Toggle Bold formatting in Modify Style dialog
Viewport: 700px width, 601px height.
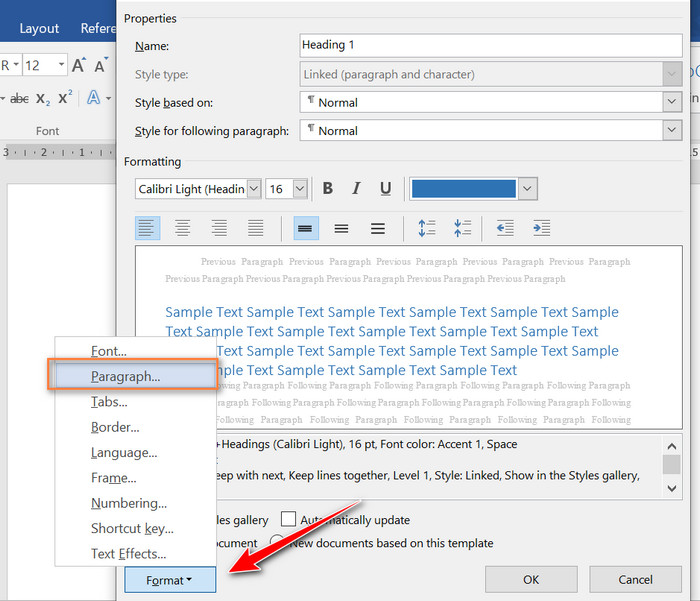[x=328, y=188]
